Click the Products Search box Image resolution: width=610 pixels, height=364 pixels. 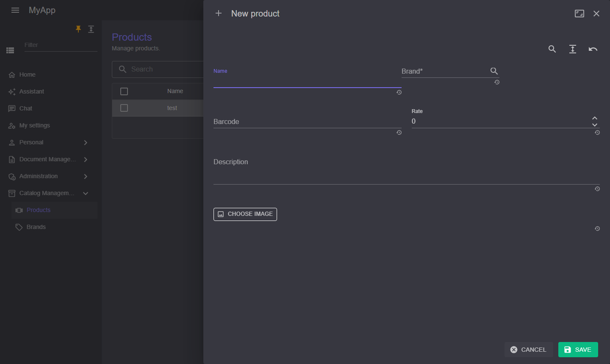click(x=158, y=69)
